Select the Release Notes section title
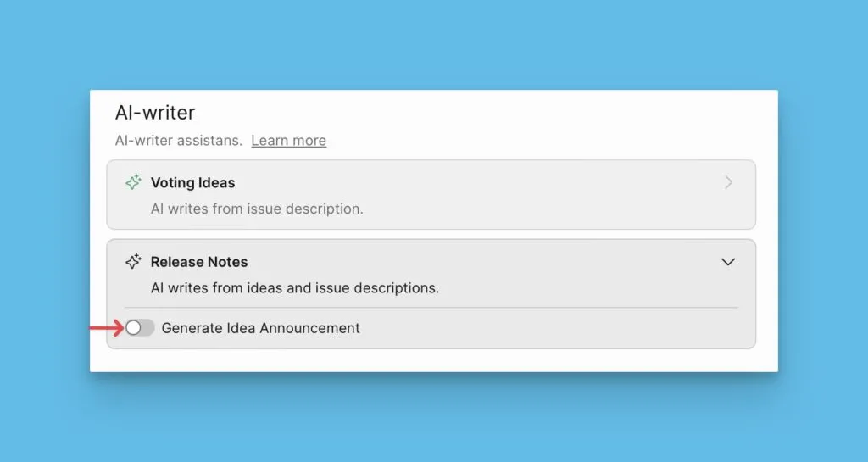The image size is (868, 462). click(199, 262)
